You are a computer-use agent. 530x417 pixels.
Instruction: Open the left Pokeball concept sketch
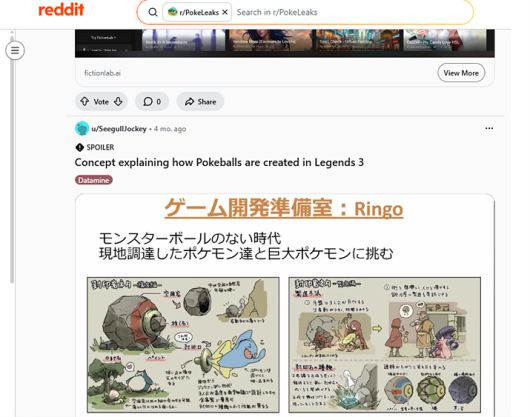point(183,345)
